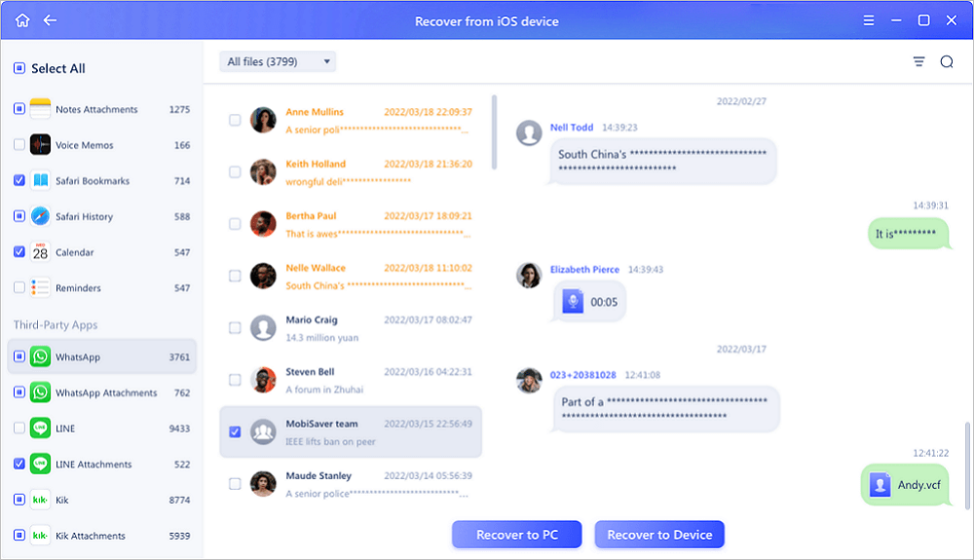The image size is (974, 560).
Task: Toggle the Select All checkbox
Action: 19,68
